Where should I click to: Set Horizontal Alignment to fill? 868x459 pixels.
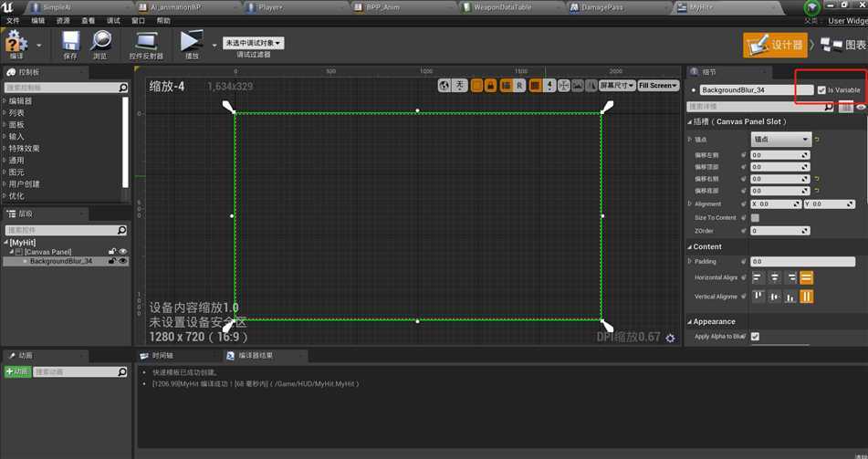807,277
